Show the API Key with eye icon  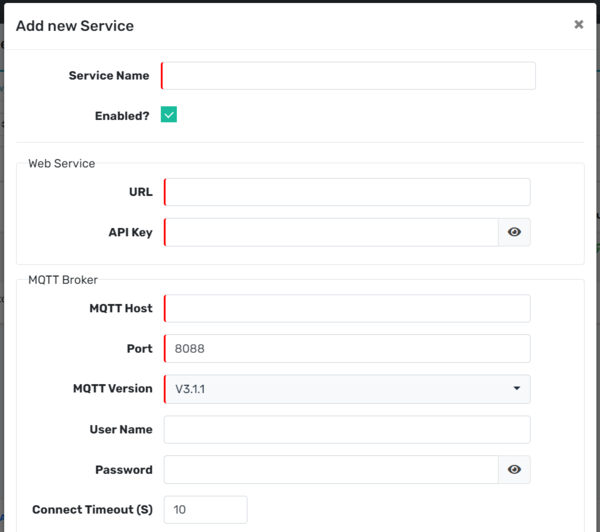coord(514,232)
